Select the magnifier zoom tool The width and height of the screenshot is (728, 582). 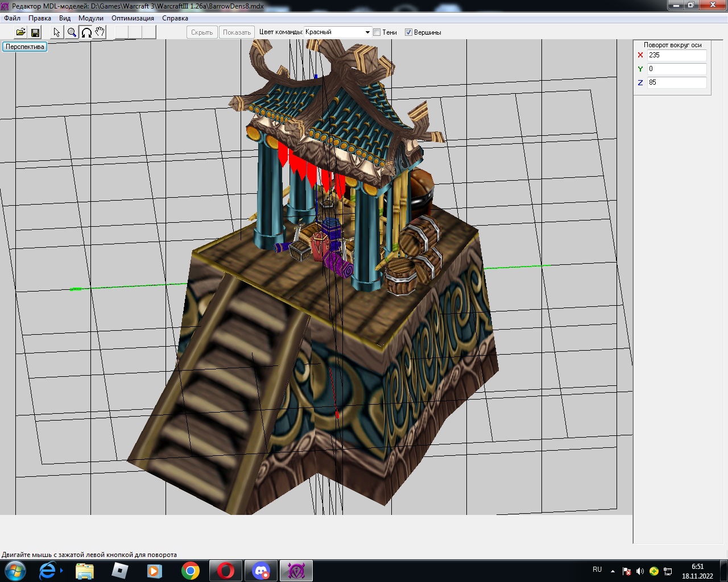[x=72, y=32]
